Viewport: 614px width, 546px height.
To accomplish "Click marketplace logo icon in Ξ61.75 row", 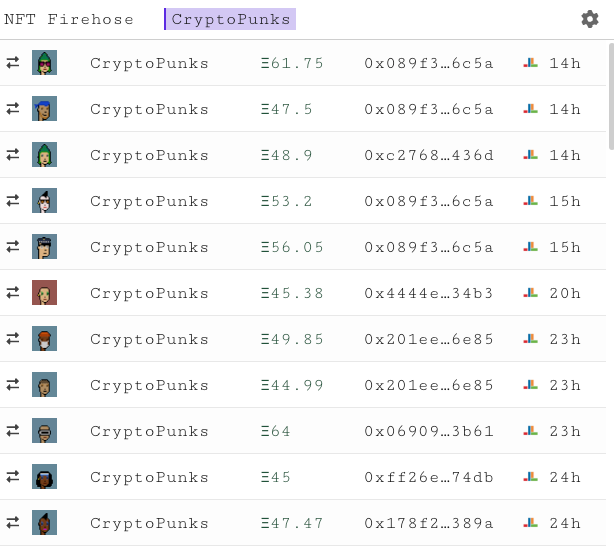I will [x=531, y=63].
